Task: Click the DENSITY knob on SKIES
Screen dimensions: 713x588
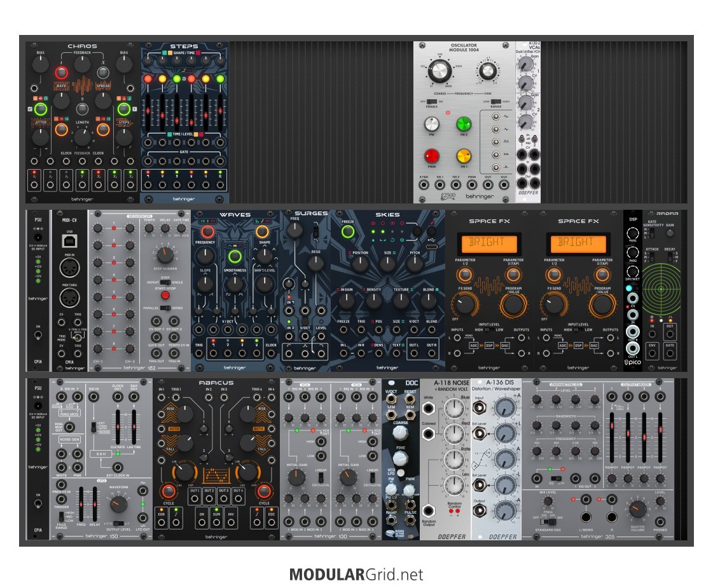Action: (374, 301)
